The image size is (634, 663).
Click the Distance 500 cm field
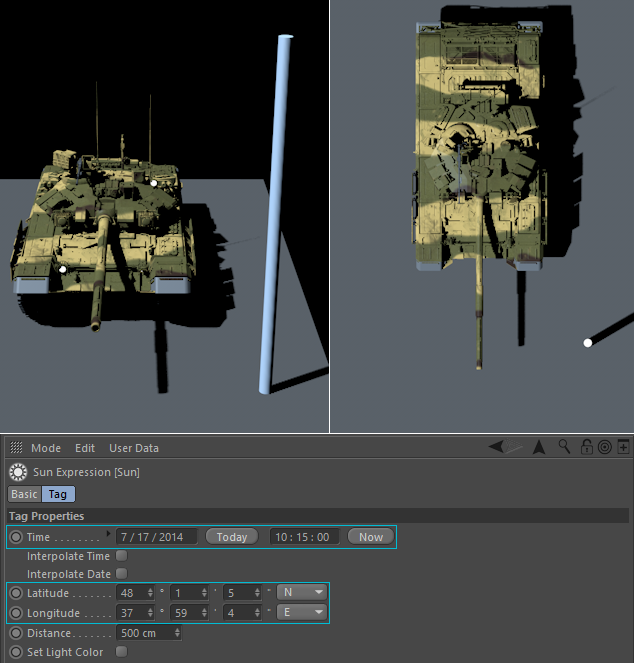pos(145,632)
